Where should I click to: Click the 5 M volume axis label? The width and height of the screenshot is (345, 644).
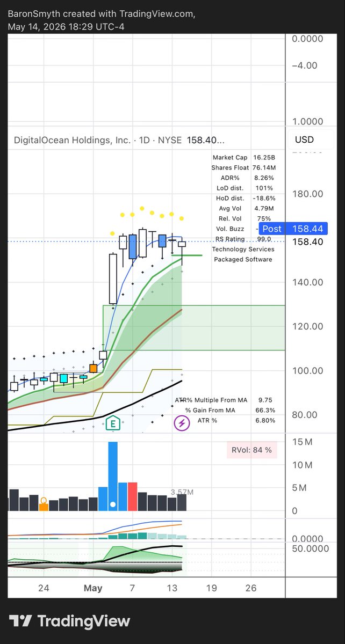coord(299,488)
